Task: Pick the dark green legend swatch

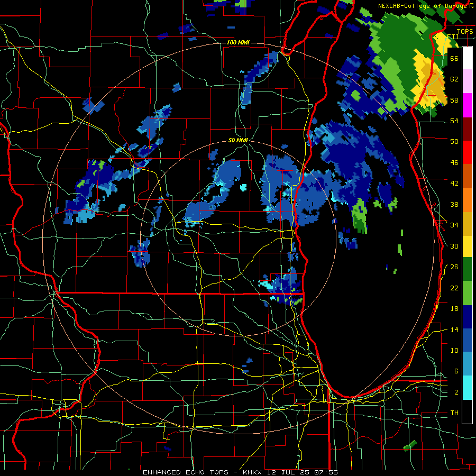Action: (x=467, y=269)
